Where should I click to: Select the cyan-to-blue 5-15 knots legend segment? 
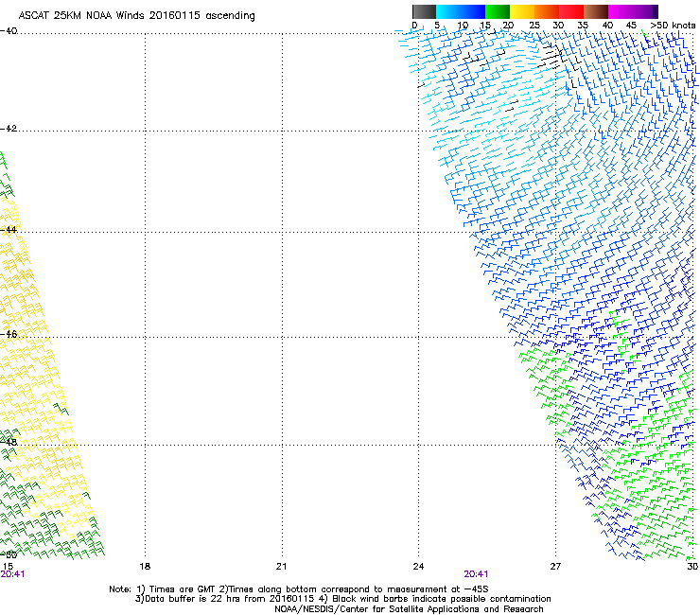(x=461, y=11)
